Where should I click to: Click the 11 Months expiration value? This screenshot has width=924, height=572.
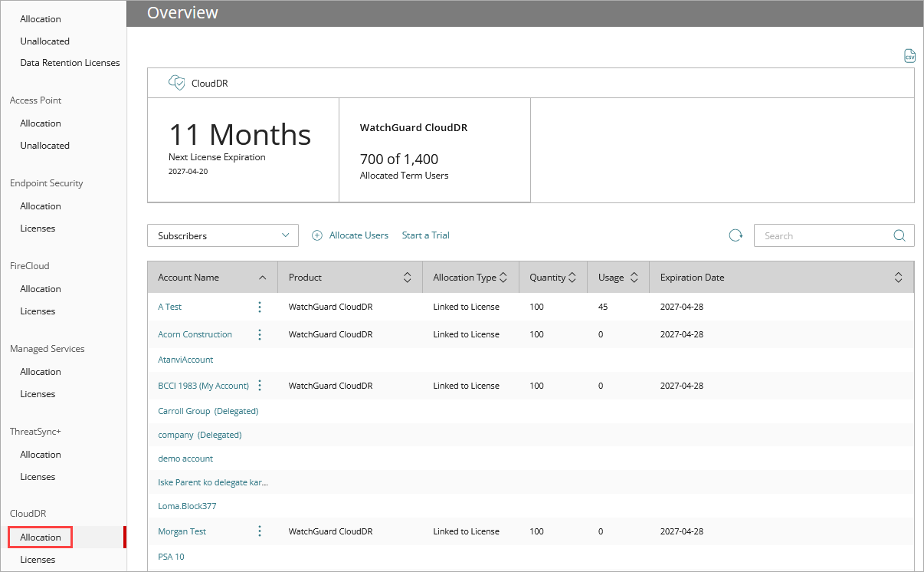point(240,135)
